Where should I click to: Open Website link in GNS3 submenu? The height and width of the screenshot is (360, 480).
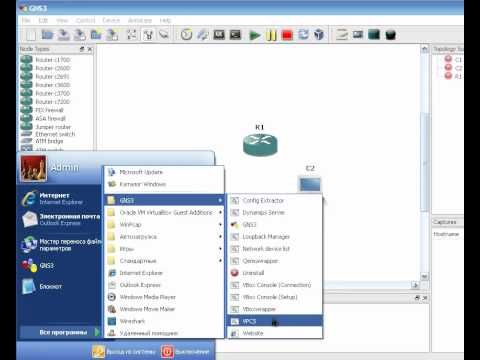click(275, 333)
